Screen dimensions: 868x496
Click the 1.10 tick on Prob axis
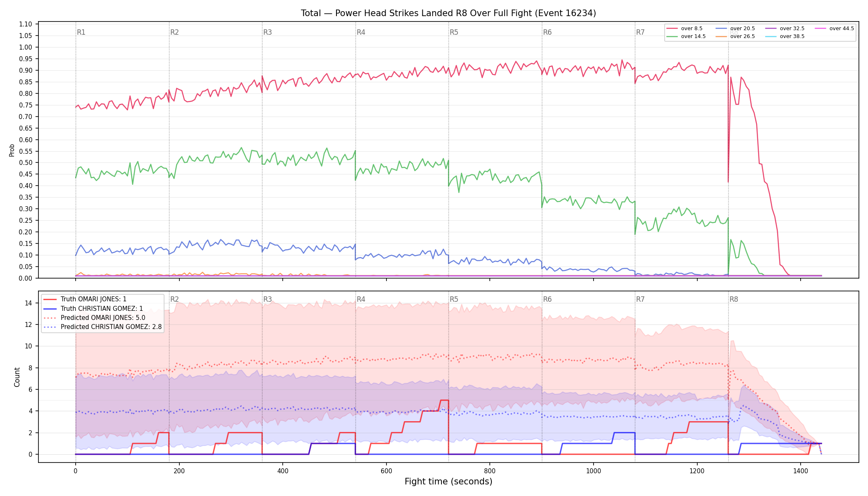pyautogui.click(x=26, y=24)
